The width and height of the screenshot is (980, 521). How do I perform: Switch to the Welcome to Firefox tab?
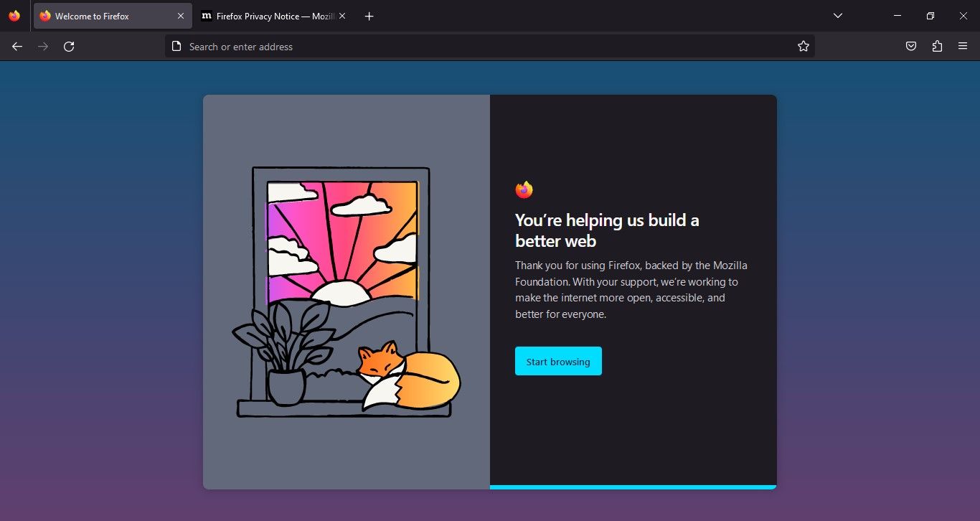point(100,16)
